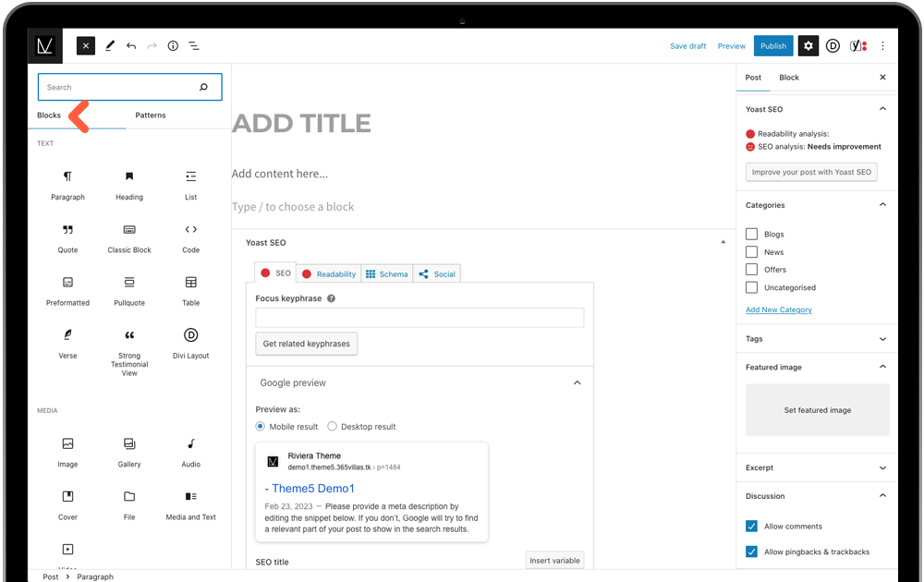Click the search magnifier icon
The width and height of the screenshot is (924, 582).
coord(203,87)
